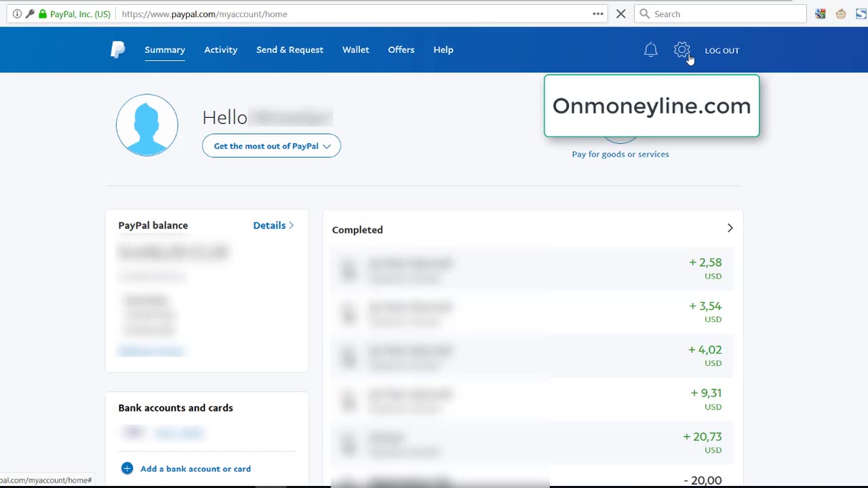Open the + 20,73 USD transaction
868x488 pixels.
pyautogui.click(x=532, y=443)
